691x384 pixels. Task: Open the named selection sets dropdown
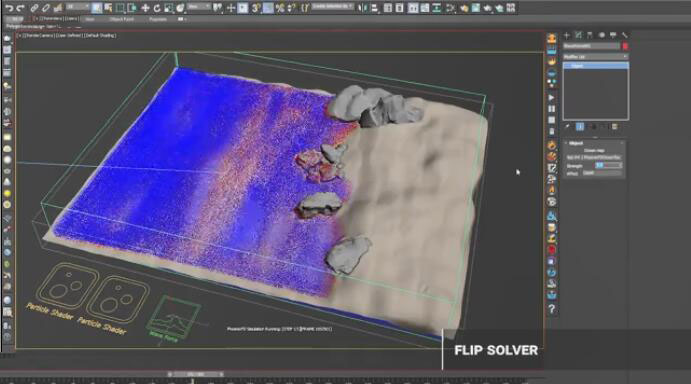point(333,7)
